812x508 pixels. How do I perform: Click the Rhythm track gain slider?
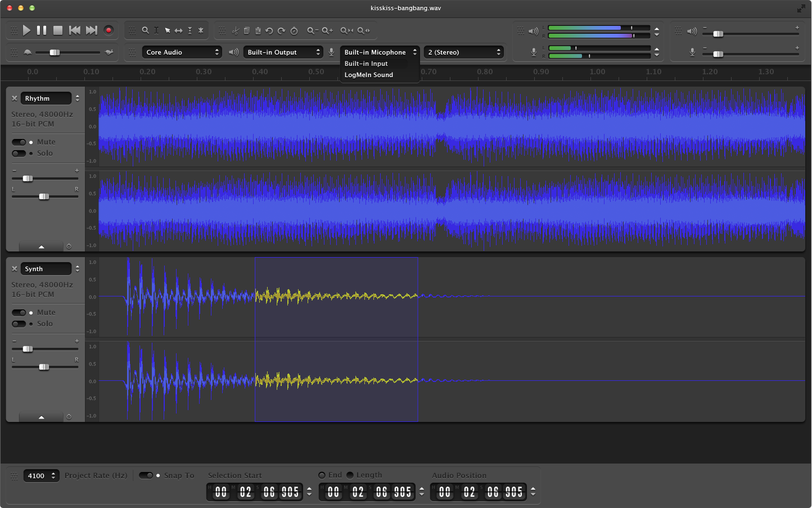point(28,178)
